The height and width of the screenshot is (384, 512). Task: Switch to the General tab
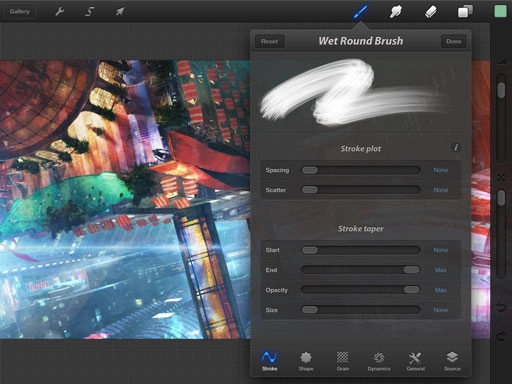point(415,361)
